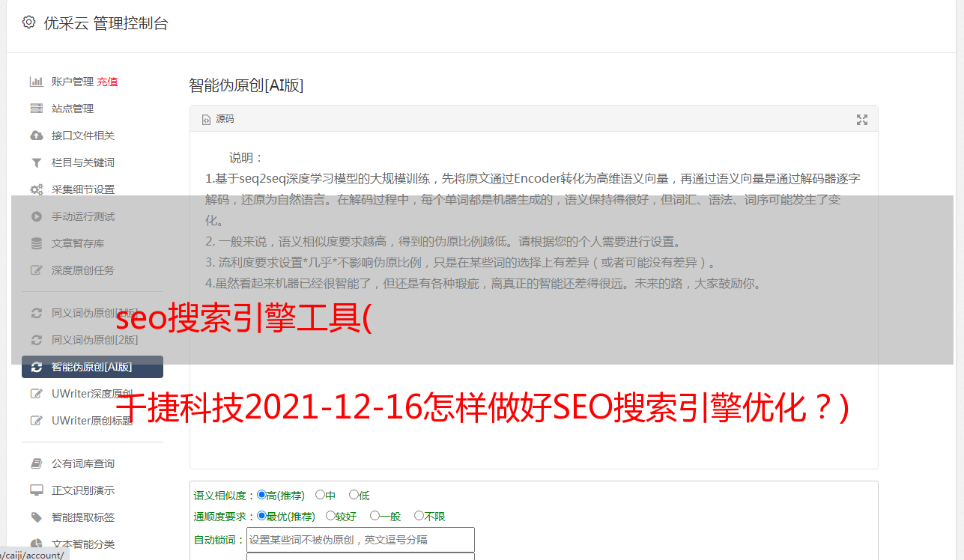The width and height of the screenshot is (964, 560).
Task: Open the 智能伪原创[AI版] sidebar item
Action: (92, 367)
